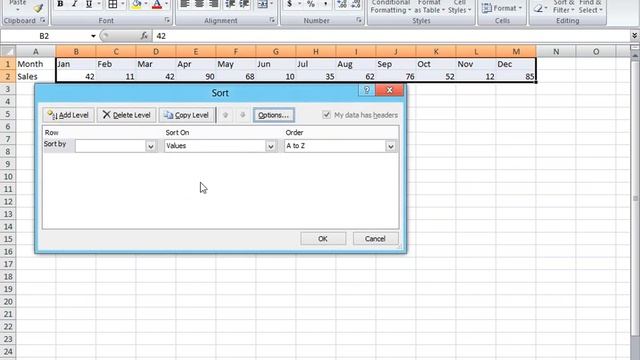Click the Borders icon in Font group
Image resolution: width=640 pixels, height=360 pixels.
113,4
